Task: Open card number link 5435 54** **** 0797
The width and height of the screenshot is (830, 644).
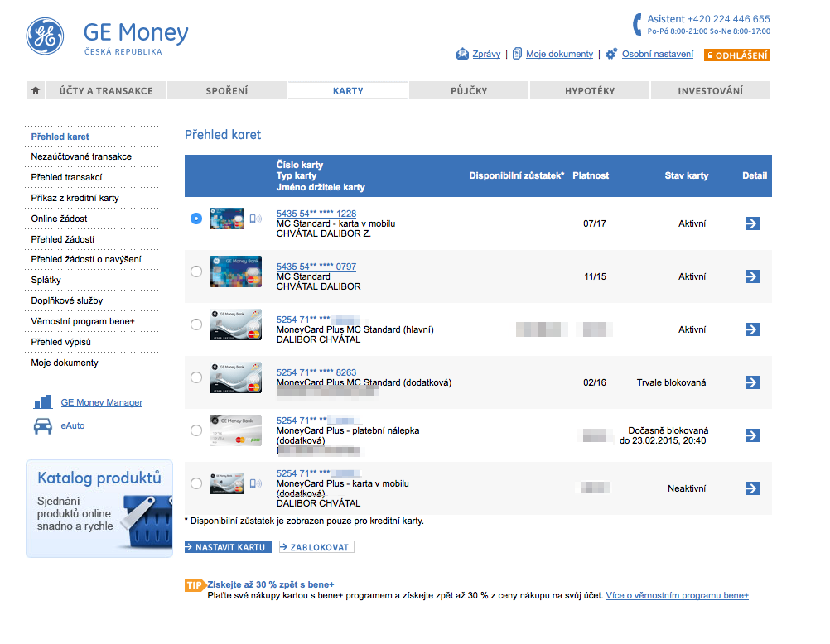Action: coord(316,267)
